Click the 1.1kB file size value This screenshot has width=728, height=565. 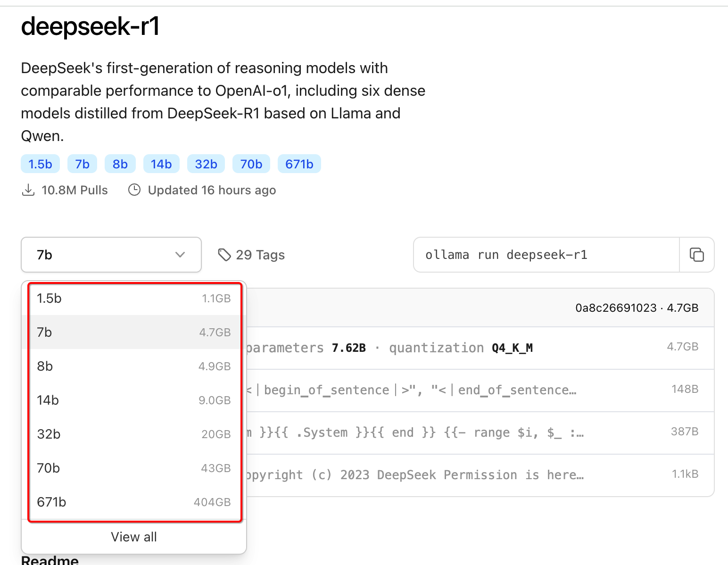pyautogui.click(x=685, y=474)
